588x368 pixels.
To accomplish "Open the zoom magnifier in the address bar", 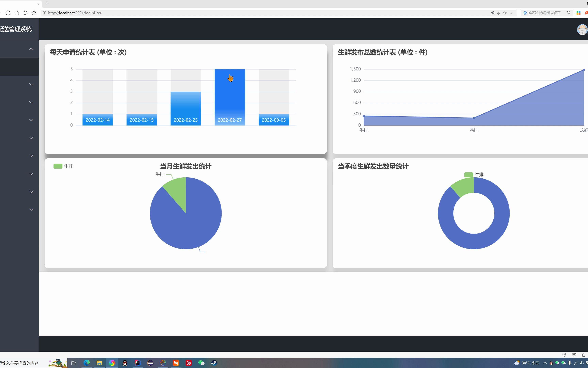I will (x=493, y=13).
